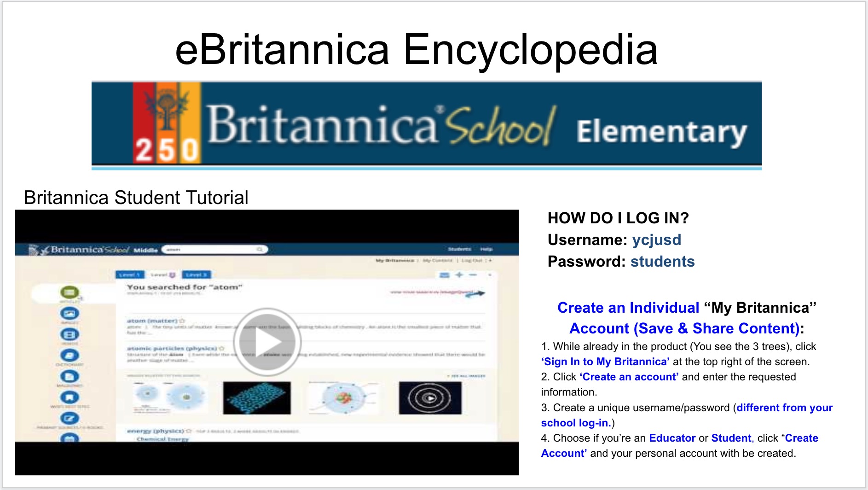Open the energy (physics) result link
Screen dimensions: 868x490
coord(156,431)
